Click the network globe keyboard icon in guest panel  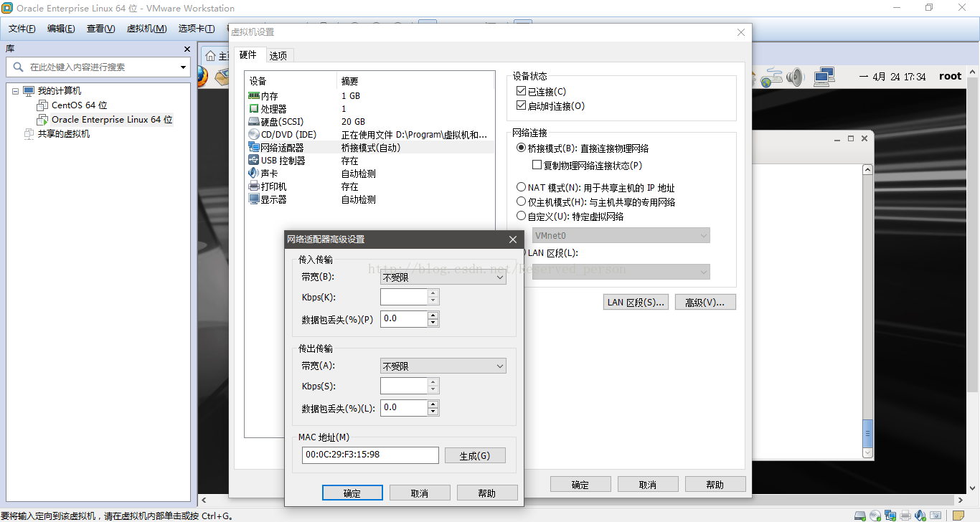pos(771,77)
